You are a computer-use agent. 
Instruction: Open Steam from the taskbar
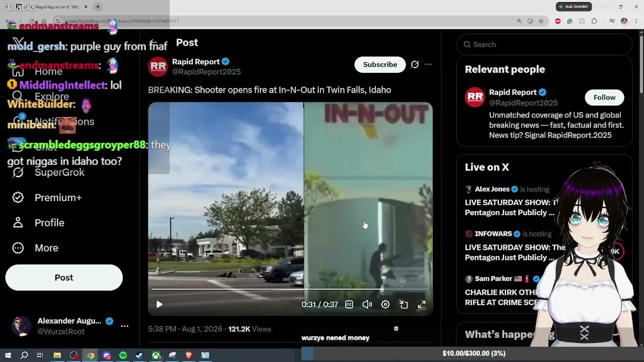pyautogui.click(x=139, y=355)
